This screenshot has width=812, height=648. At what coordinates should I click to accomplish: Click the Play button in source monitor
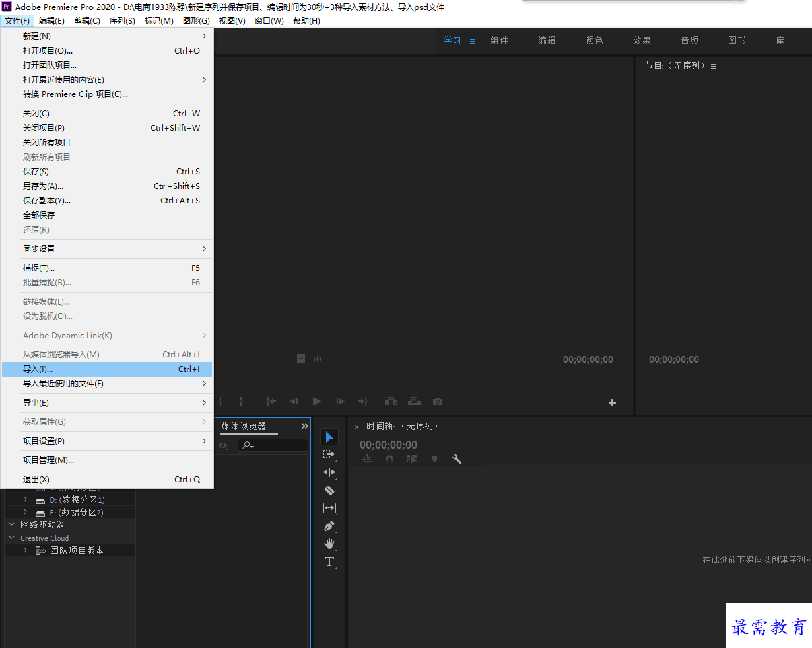[x=317, y=401]
